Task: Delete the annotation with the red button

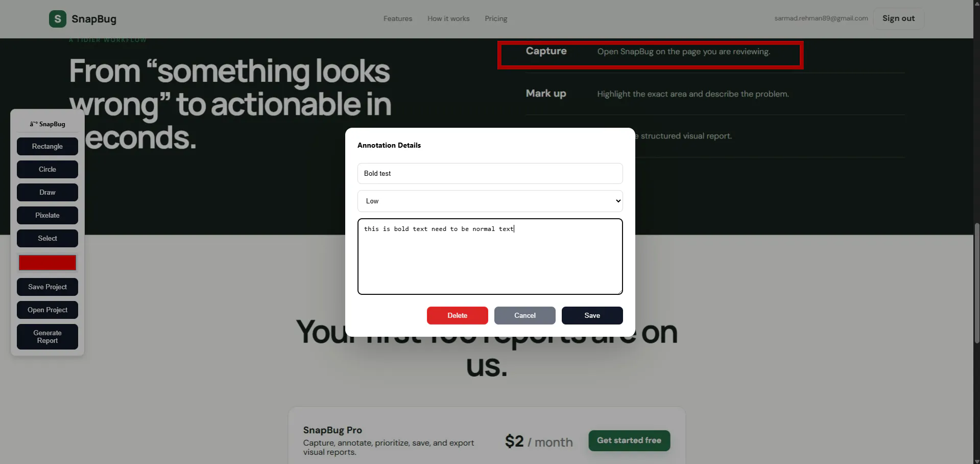Action: point(458,315)
